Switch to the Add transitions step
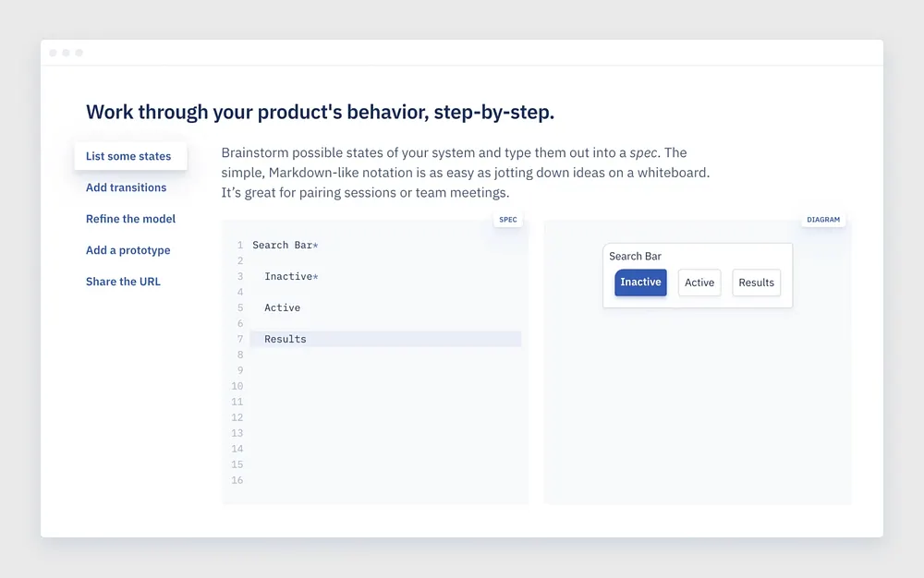The image size is (924, 578). click(126, 187)
